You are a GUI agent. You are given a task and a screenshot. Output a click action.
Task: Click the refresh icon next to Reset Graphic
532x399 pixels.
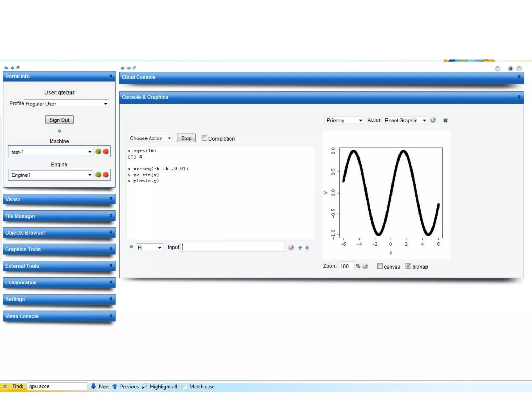tap(433, 120)
